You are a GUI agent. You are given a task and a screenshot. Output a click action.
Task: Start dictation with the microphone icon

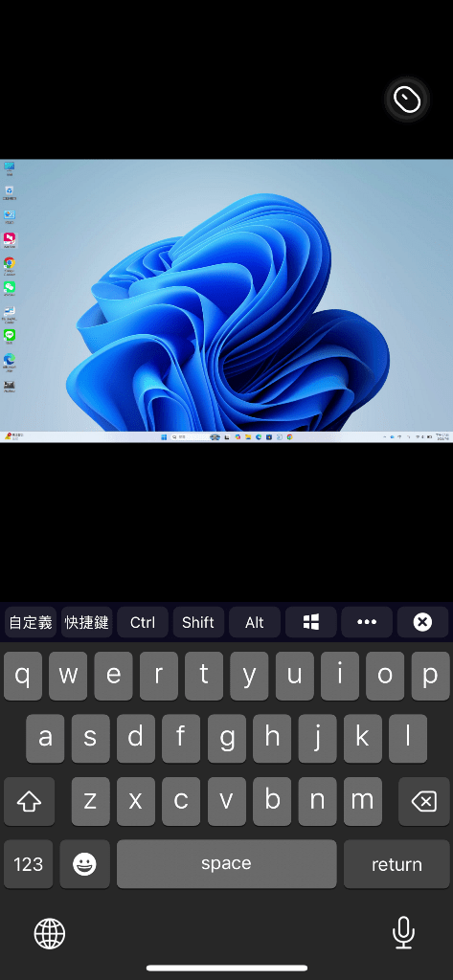(x=403, y=933)
